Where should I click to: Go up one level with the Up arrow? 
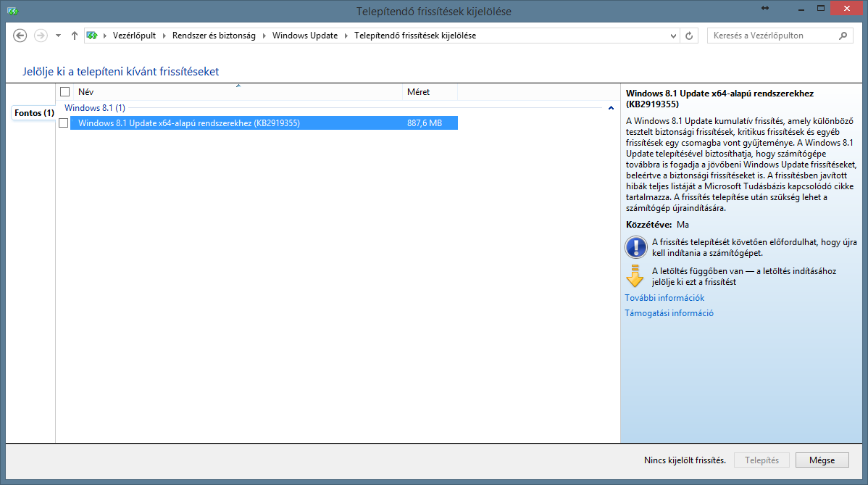(x=74, y=36)
